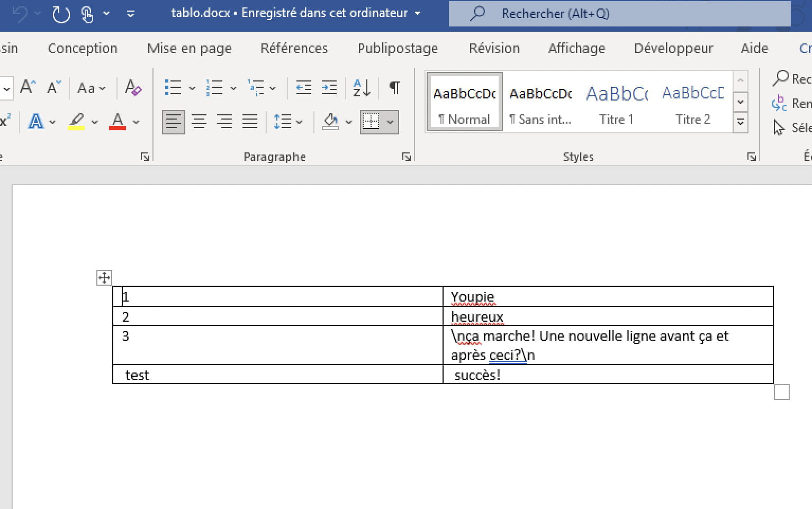Open the line spacing dropdown
The height and width of the screenshot is (509, 812).
click(x=288, y=122)
